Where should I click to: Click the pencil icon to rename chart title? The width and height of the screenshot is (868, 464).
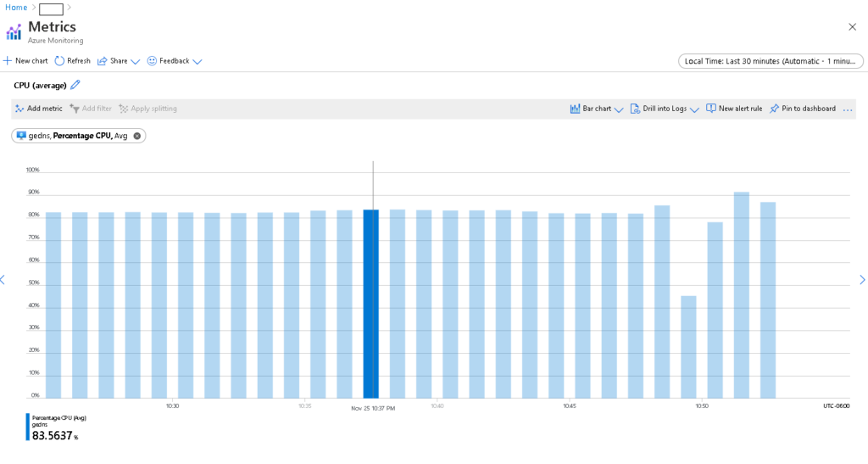coord(75,85)
